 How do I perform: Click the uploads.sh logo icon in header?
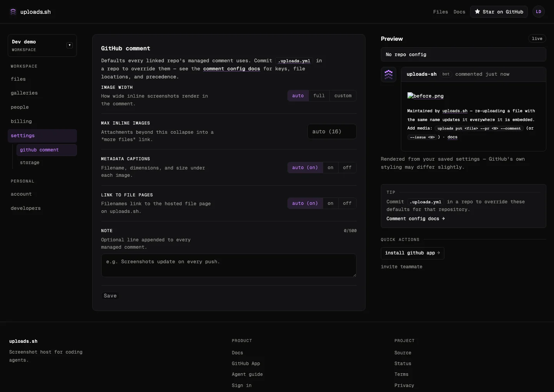(x=13, y=12)
